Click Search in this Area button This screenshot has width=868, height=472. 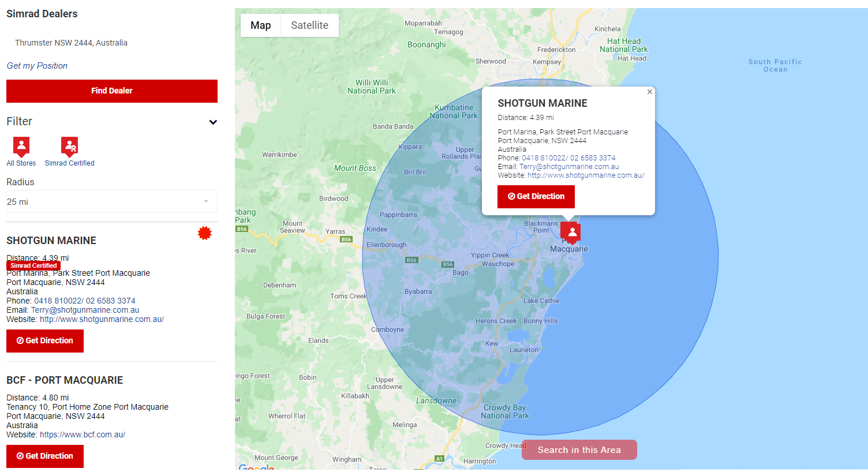click(x=579, y=450)
